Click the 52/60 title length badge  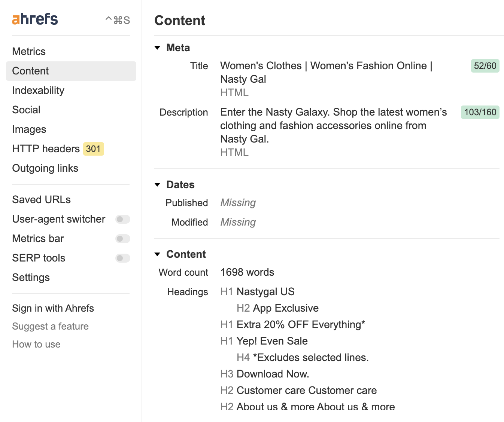[485, 66]
